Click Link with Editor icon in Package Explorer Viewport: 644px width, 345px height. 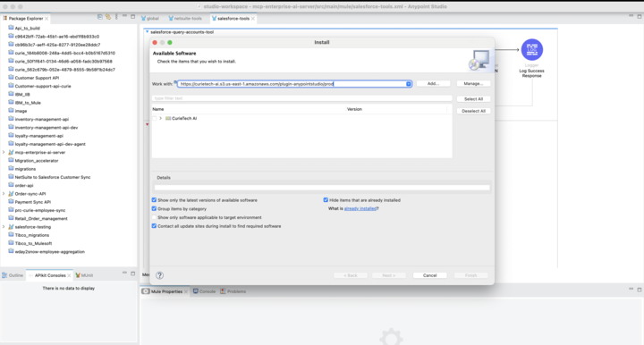(x=108, y=17)
